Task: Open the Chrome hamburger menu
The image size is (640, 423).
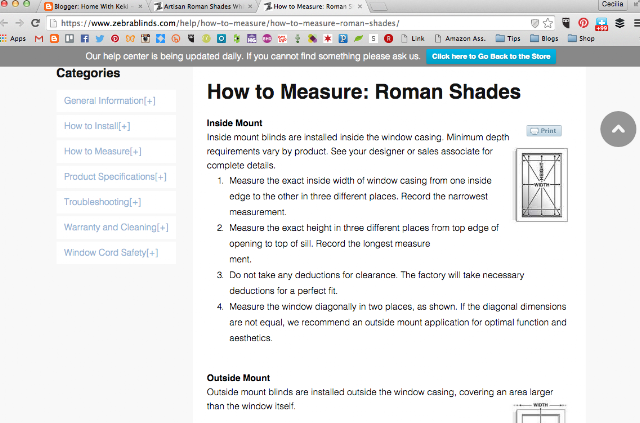Action: click(x=637, y=23)
